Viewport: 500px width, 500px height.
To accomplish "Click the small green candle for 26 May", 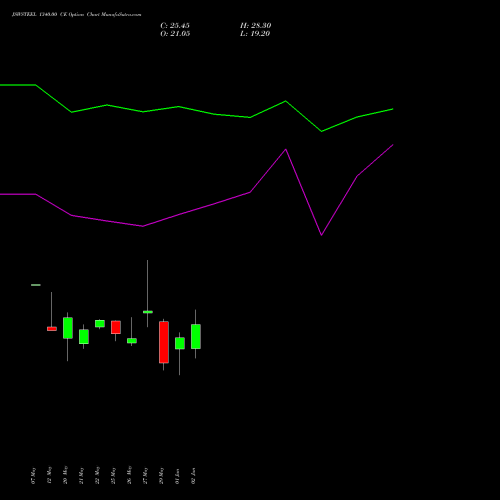I will [132, 341].
